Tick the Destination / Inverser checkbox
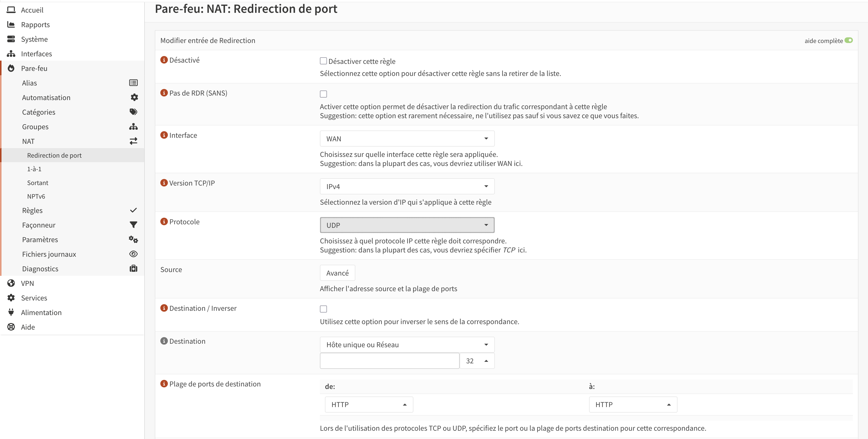This screenshot has height=439, width=868. tap(323, 309)
